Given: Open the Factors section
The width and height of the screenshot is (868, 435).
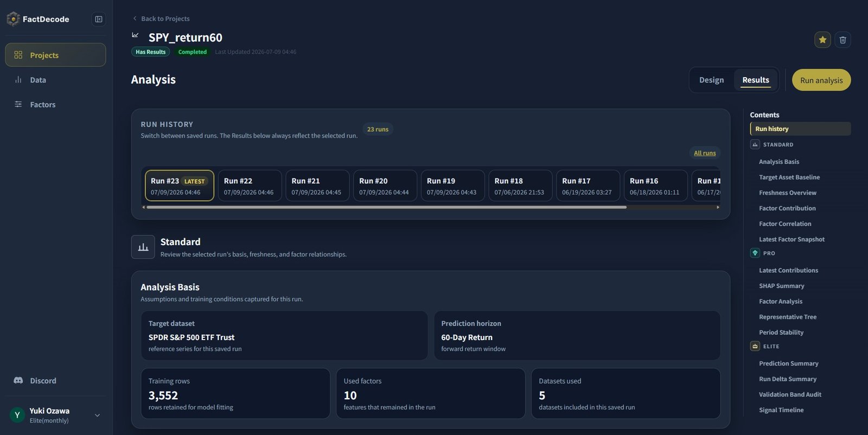Looking at the screenshot, I should tap(55, 104).
